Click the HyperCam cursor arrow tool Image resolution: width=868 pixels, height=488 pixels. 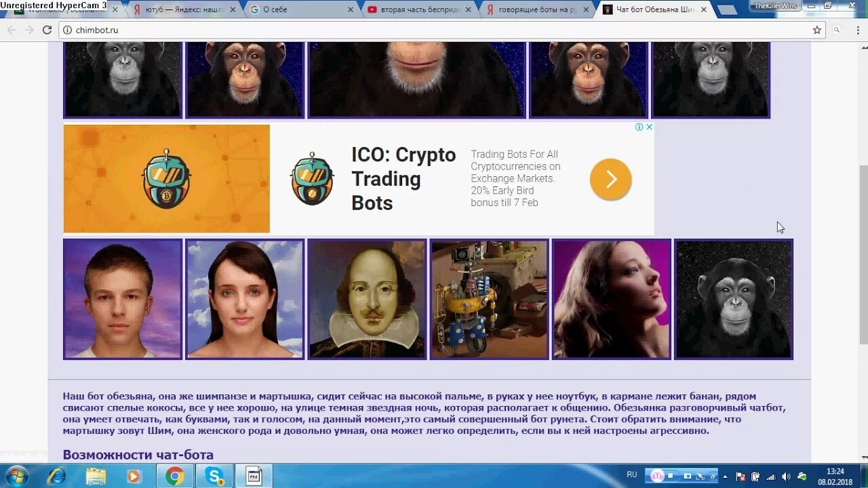[x=701, y=476]
